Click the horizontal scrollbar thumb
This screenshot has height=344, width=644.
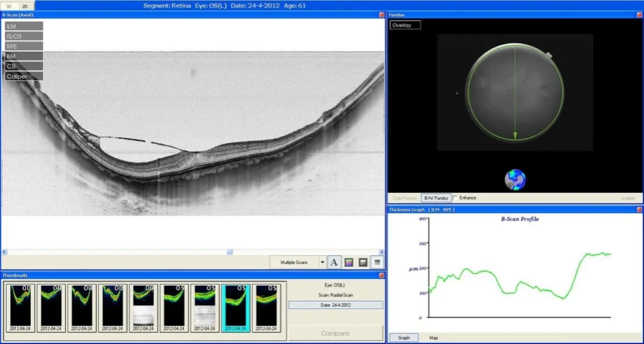pos(230,252)
